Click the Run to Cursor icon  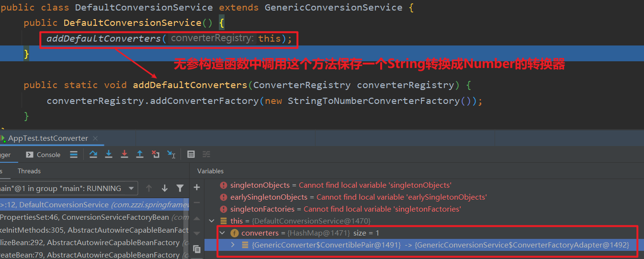(x=171, y=154)
